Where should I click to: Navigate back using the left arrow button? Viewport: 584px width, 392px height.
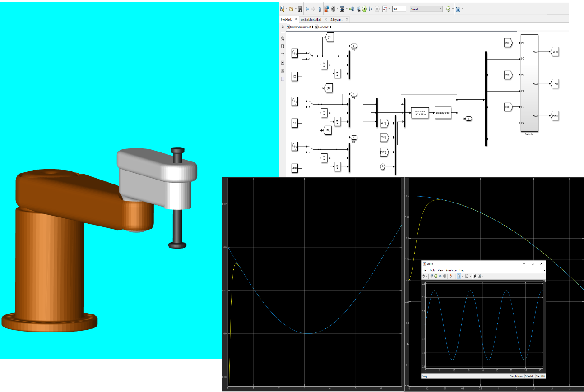click(x=307, y=9)
